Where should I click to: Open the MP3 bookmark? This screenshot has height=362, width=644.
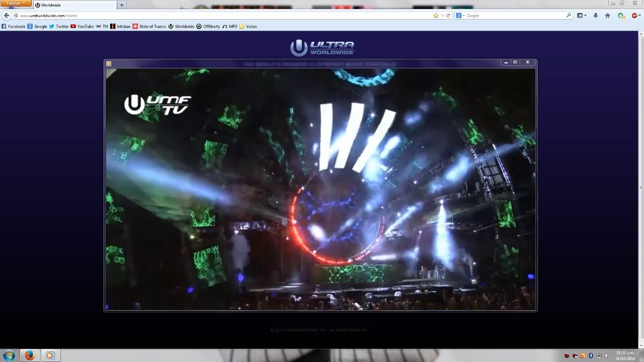click(x=230, y=26)
